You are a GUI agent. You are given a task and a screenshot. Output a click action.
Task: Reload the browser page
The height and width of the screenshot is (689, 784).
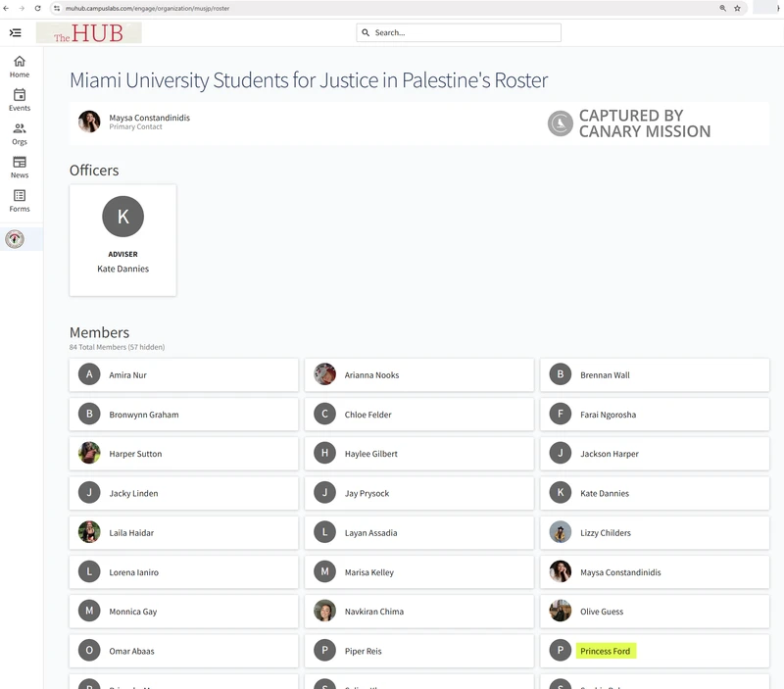pos(37,8)
